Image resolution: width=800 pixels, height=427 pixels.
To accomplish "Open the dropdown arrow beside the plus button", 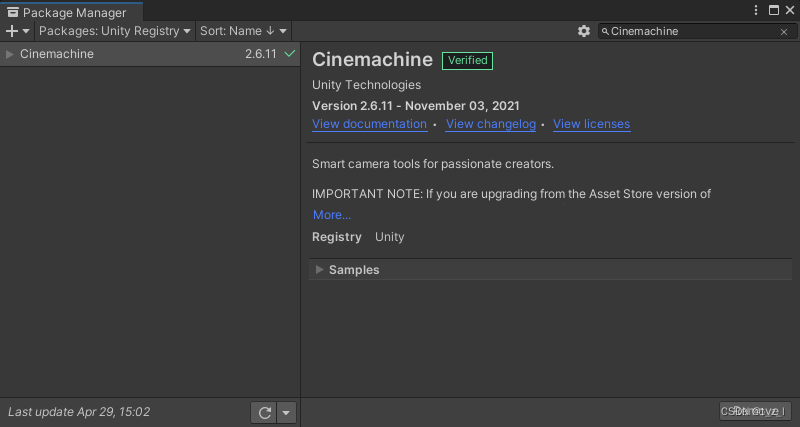I will 26,31.
